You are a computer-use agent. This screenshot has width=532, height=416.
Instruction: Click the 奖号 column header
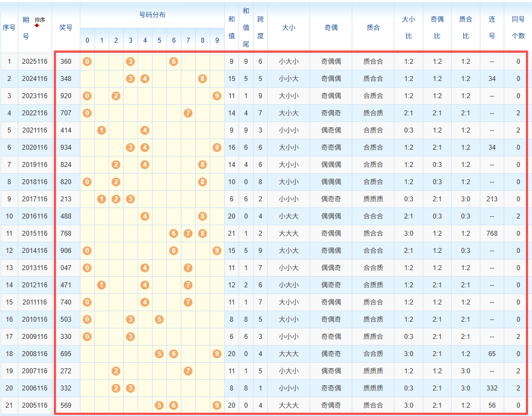[66, 28]
